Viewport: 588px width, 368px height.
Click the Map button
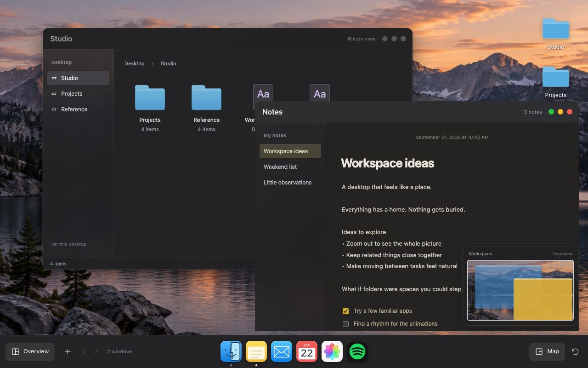click(x=547, y=351)
